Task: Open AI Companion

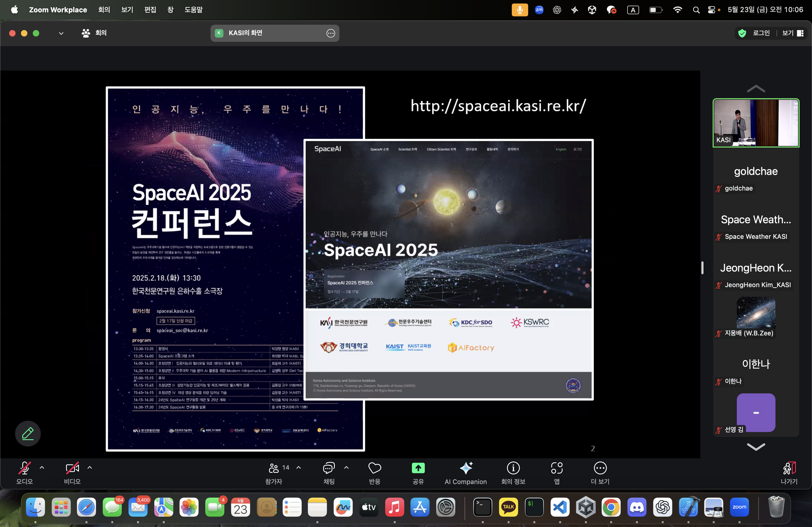Action: 466,473
